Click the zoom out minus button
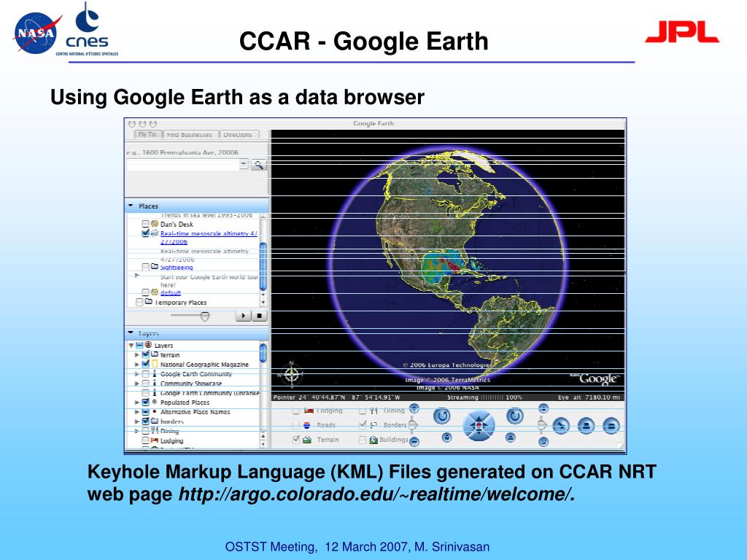 point(414,442)
